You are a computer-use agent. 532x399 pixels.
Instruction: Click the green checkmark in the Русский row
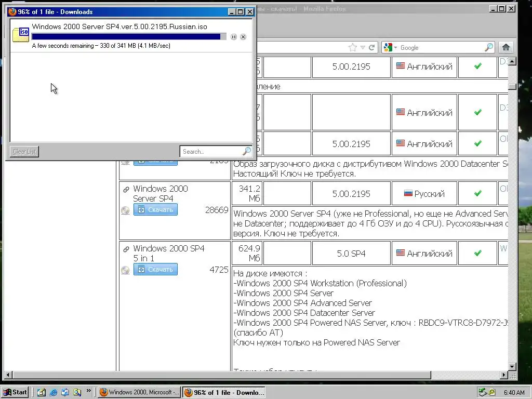coord(478,193)
